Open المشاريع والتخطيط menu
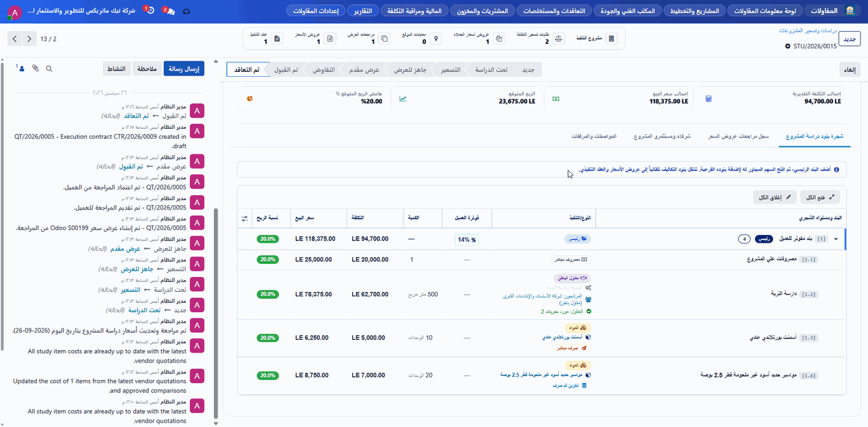868x427 pixels. click(x=693, y=11)
